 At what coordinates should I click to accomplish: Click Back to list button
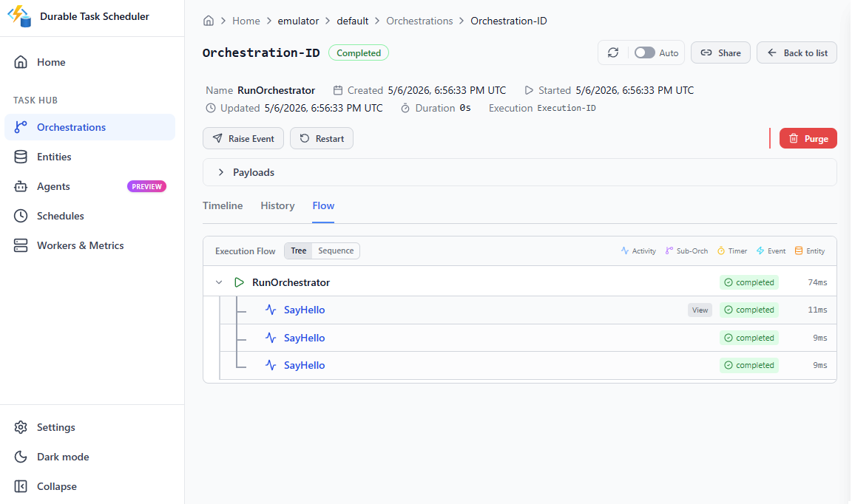797,52
